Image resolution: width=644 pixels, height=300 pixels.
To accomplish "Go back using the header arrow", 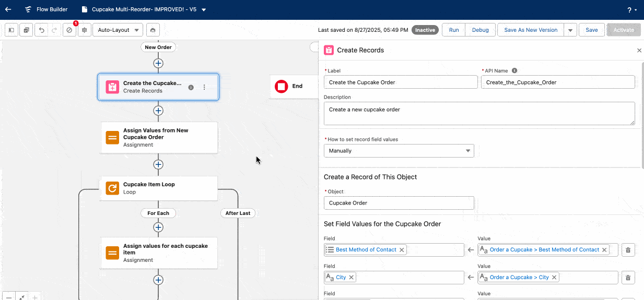I will (x=8, y=9).
